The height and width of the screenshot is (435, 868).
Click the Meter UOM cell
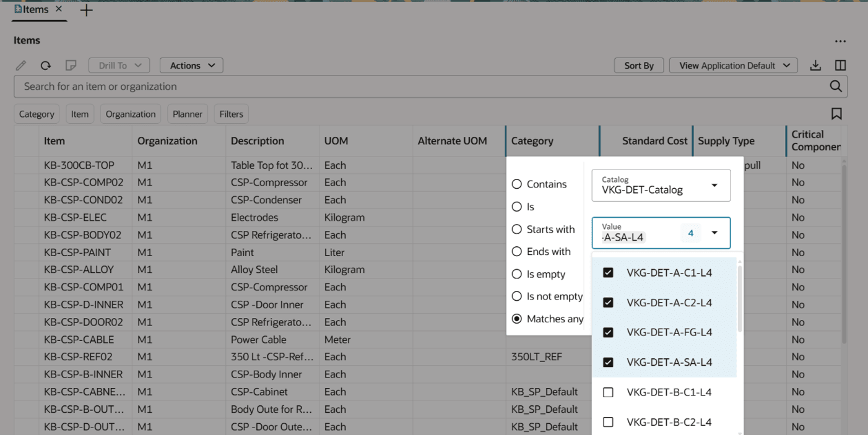[x=337, y=340]
